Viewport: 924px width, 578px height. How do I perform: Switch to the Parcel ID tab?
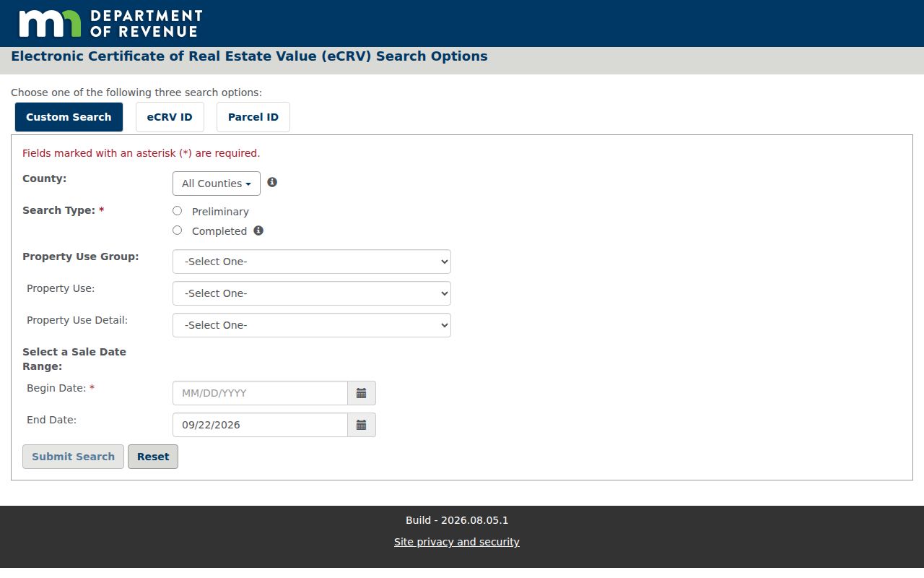pos(253,117)
